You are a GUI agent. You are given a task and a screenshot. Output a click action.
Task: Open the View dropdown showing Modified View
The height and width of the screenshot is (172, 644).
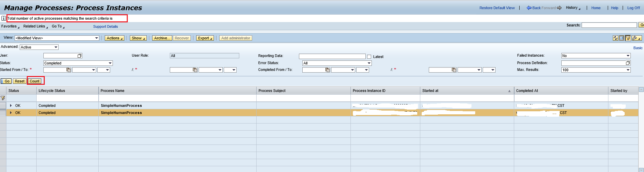(x=57, y=38)
